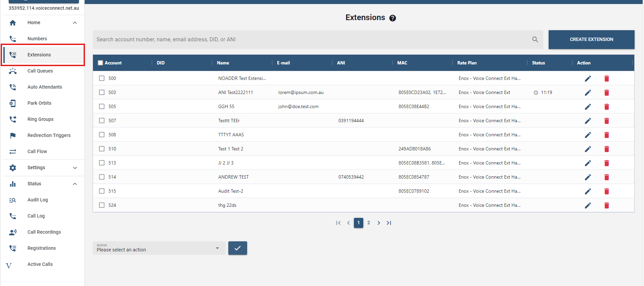
Task: Open Audit Log in the sidebar
Action: coord(38,200)
